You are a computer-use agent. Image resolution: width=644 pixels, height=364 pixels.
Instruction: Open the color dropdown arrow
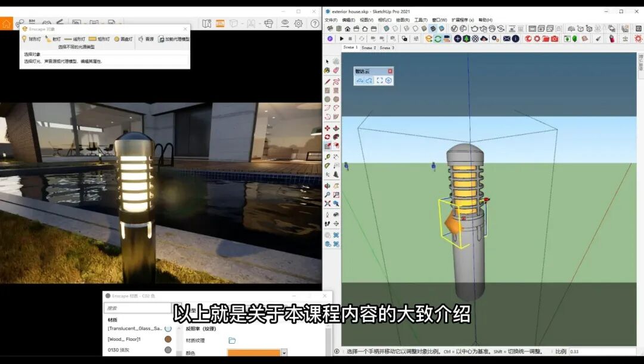[x=284, y=353]
